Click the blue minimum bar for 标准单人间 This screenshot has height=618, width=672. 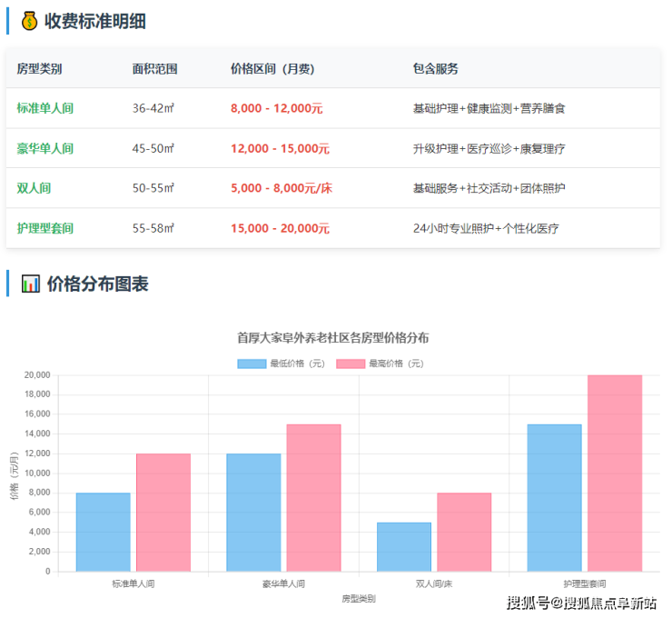tap(103, 532)
